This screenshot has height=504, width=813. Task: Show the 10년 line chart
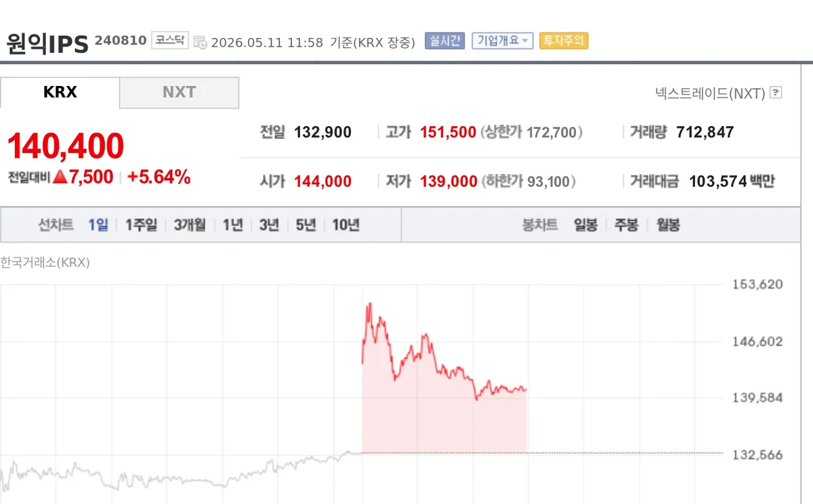pos(346,226)
